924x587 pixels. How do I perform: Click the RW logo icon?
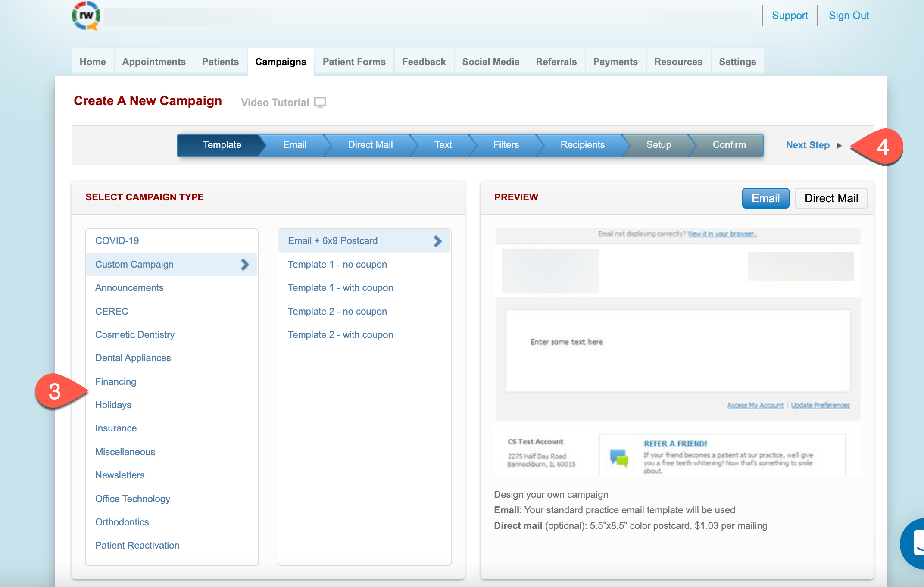tap(86, 16)
